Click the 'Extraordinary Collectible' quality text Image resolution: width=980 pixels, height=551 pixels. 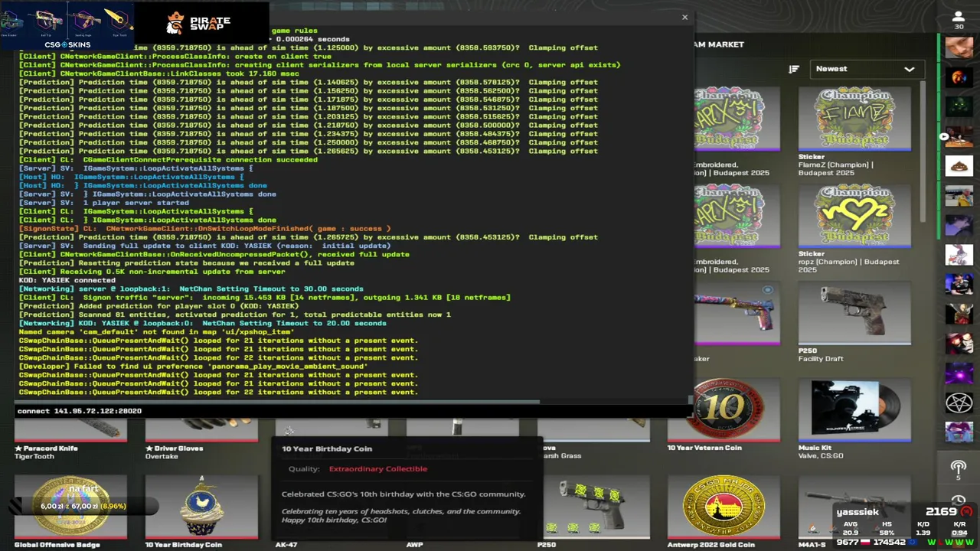coord(378,468)
